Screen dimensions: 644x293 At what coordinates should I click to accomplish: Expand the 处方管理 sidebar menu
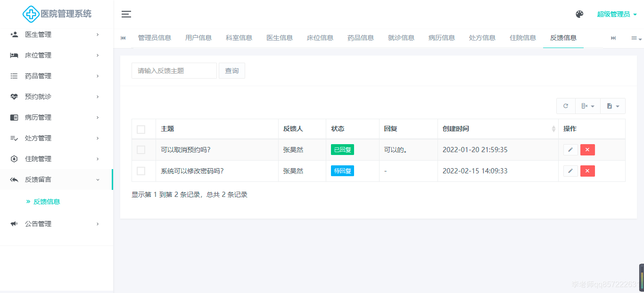point(57,138)
